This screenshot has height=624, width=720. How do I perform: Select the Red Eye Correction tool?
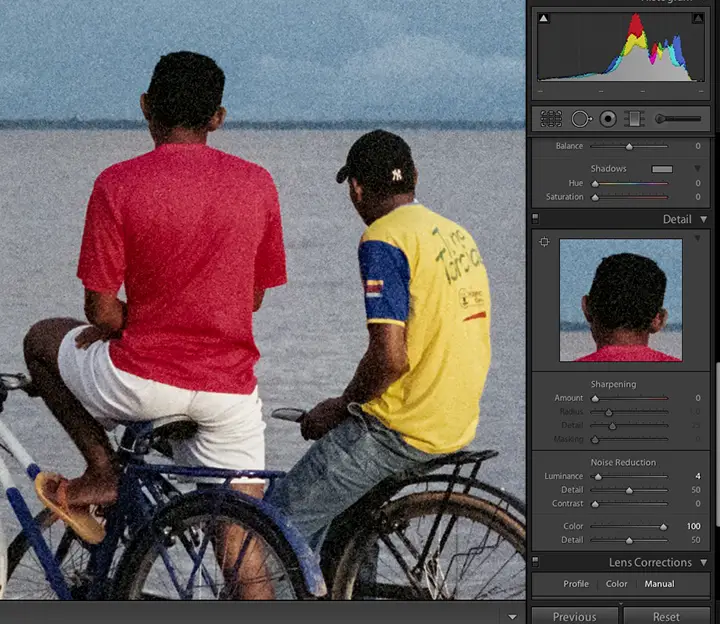(x=608, y=118)
